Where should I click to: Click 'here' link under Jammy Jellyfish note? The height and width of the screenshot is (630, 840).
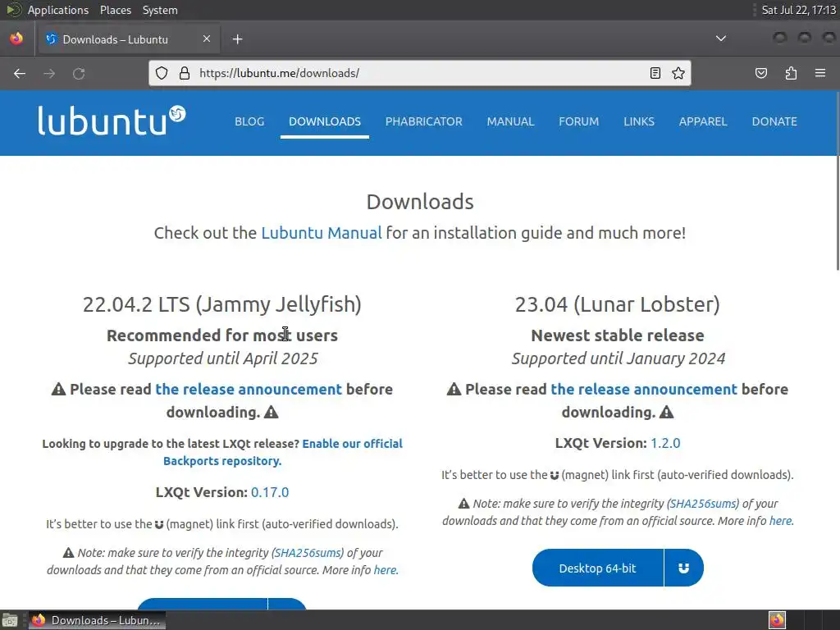coord(386,570)
